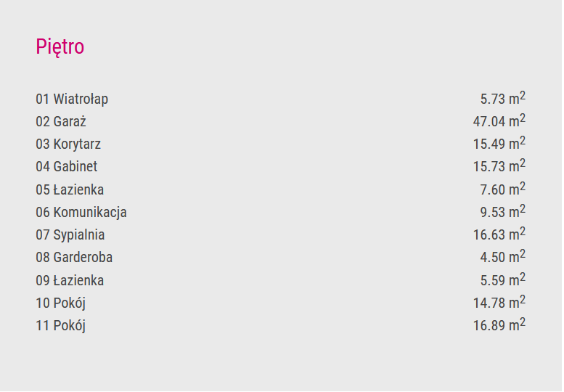
Task: Click the 06 Komunikacja list item
Action: pos(81,212)
